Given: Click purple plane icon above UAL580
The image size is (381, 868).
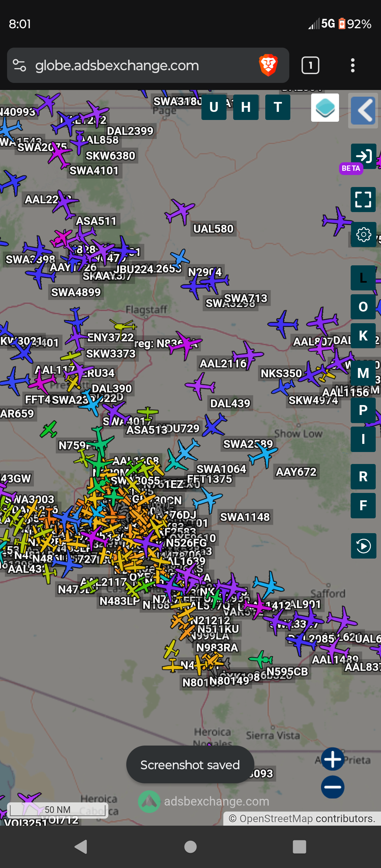Looking at the screenshot, I should point(180,211).
